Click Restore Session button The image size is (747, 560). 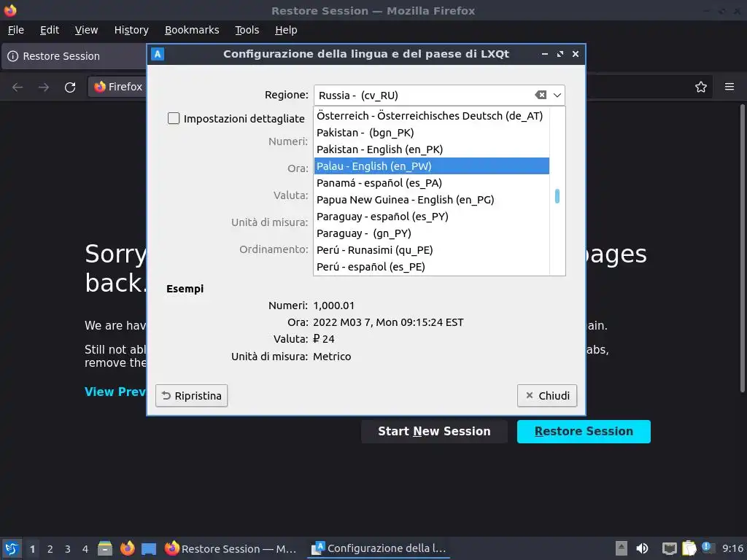click(584, 432)
